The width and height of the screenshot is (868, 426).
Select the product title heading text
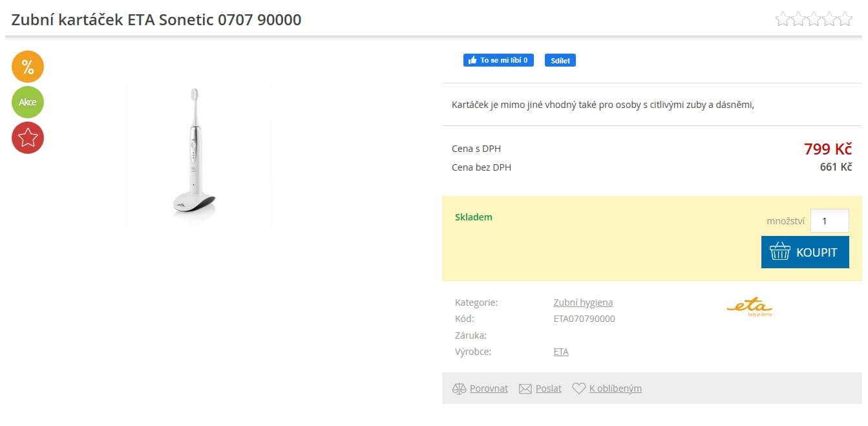pos(156,19)
